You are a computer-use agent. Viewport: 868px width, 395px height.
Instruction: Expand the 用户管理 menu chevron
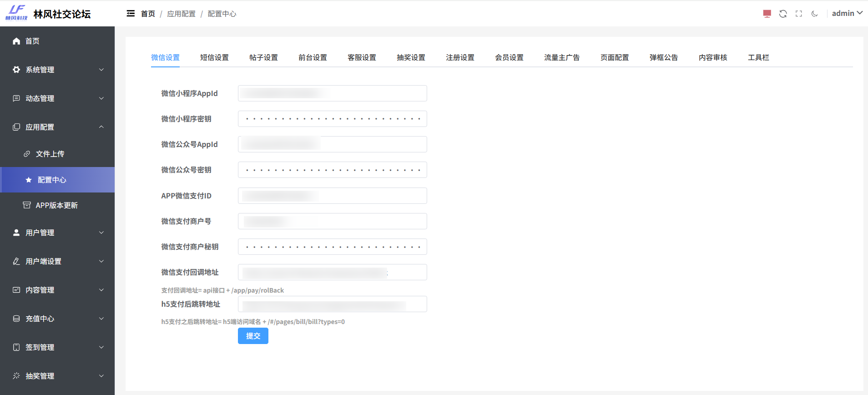tap(101, 233)
